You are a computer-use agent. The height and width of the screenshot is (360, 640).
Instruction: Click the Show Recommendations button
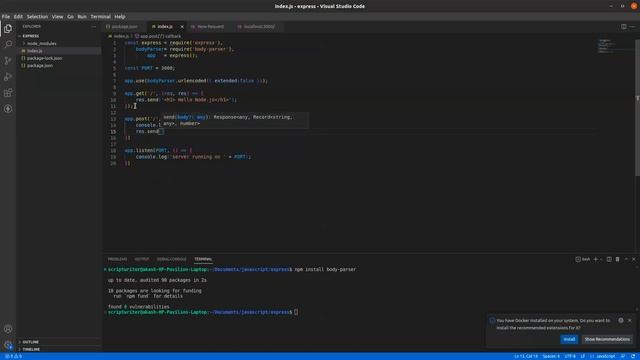pyautogui.click(x=607, y=339)
